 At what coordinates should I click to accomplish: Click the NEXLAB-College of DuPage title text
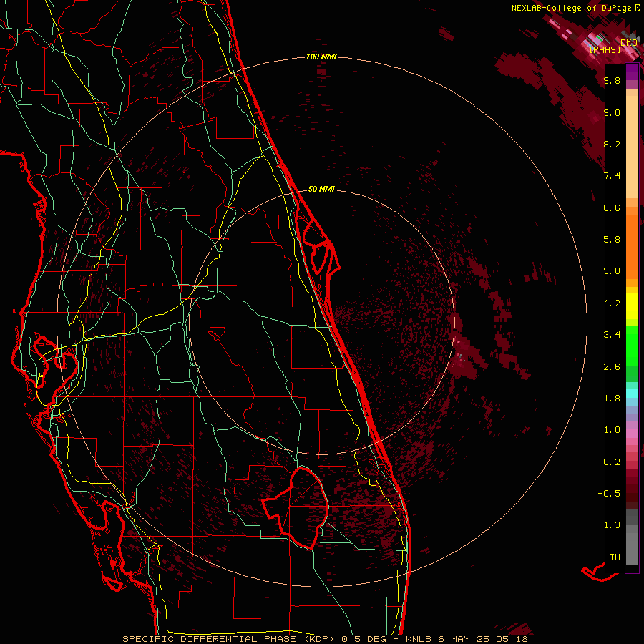click(571, 8)
